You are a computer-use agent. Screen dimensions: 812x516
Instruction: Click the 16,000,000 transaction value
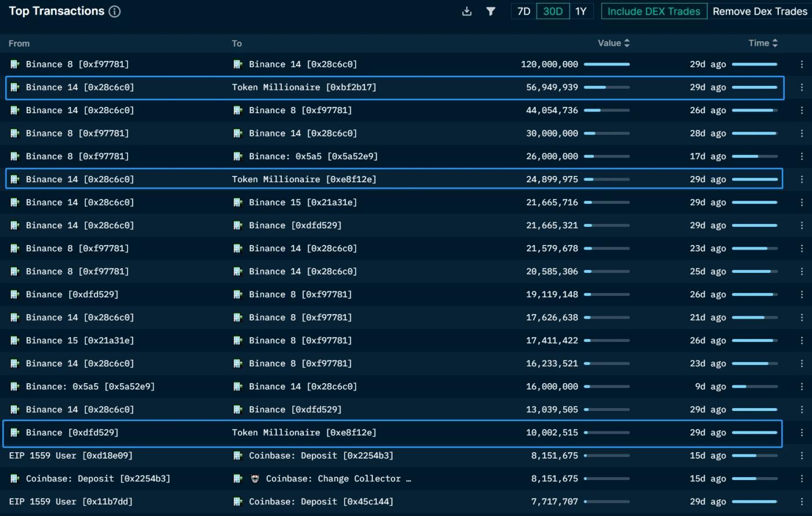point(552,387)
